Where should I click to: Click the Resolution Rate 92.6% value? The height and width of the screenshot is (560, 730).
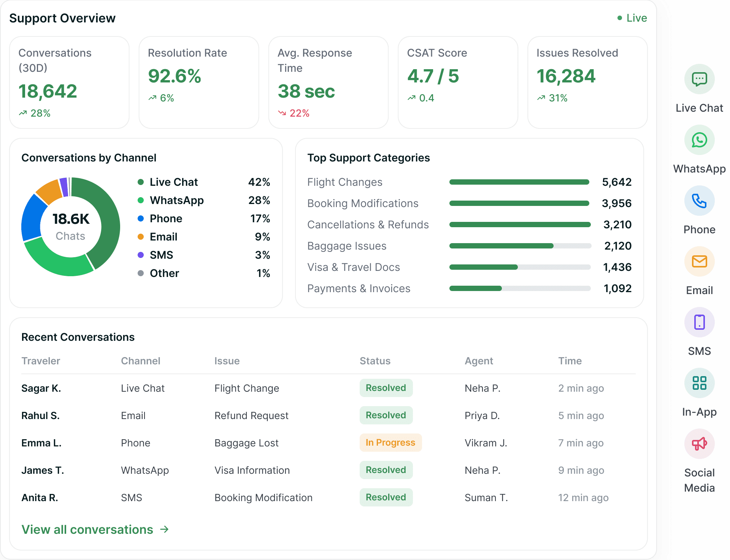coord(175,76)
